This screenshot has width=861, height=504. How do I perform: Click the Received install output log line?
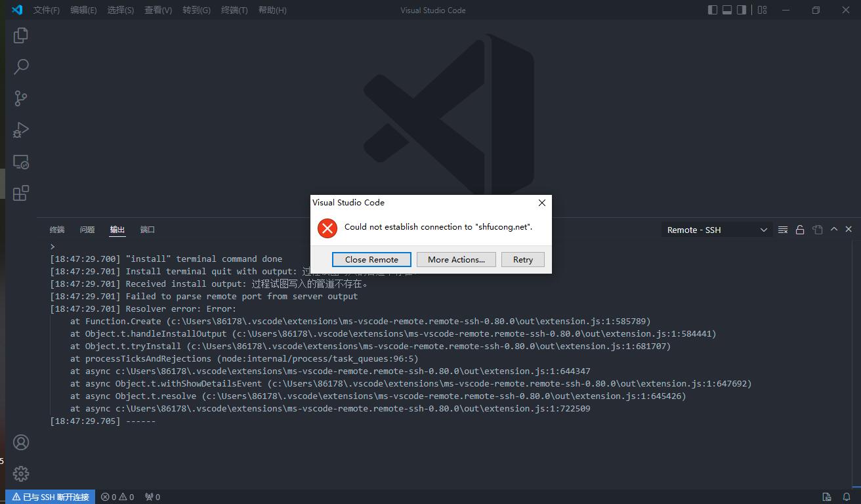click(210, 283)
